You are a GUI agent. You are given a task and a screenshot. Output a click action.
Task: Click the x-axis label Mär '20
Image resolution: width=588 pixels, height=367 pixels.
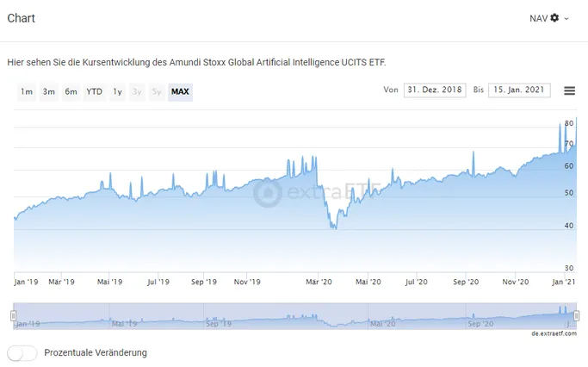[319, 282]
